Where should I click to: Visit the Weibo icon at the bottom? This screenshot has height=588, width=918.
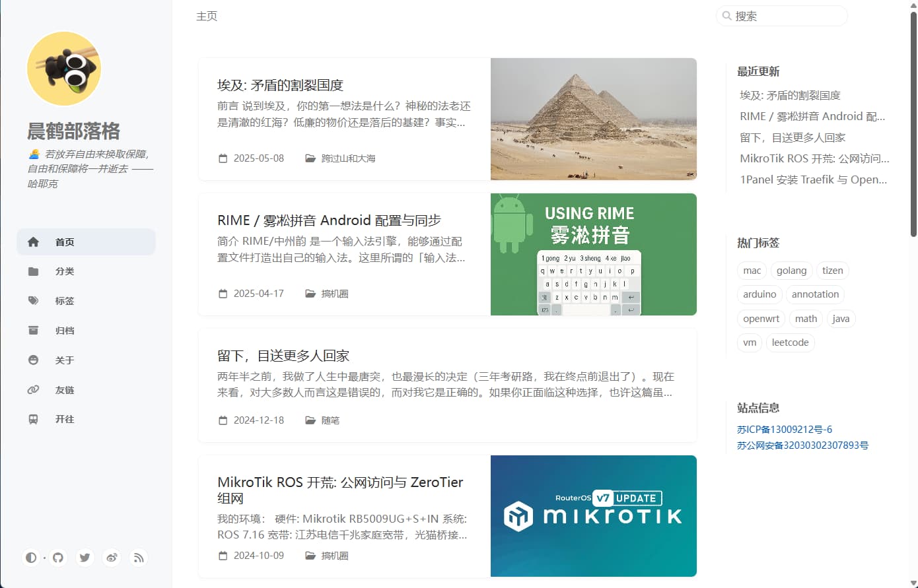[112, 558]
